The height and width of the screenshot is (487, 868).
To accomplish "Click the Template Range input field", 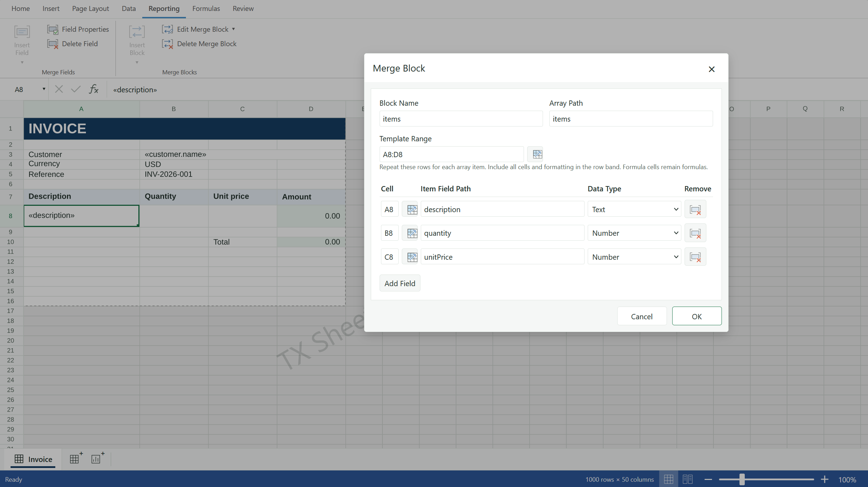I will 451,154.
